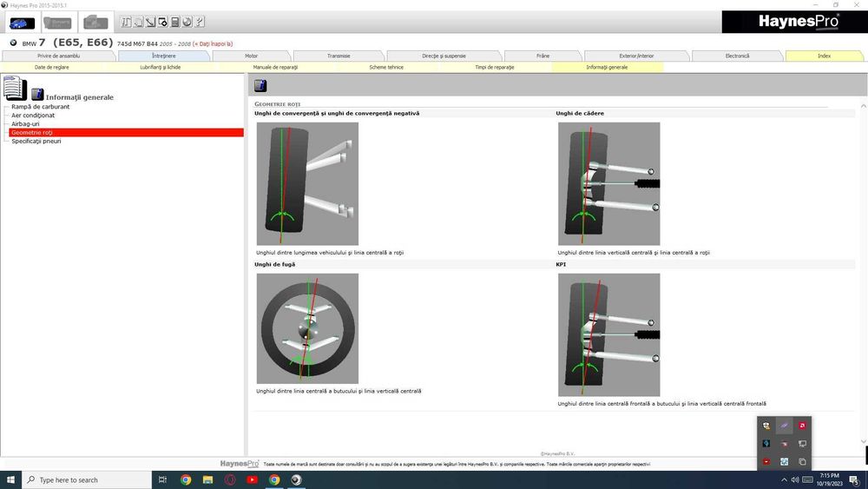
Task: Select Airbag-uri tree item
Action: 25,124
